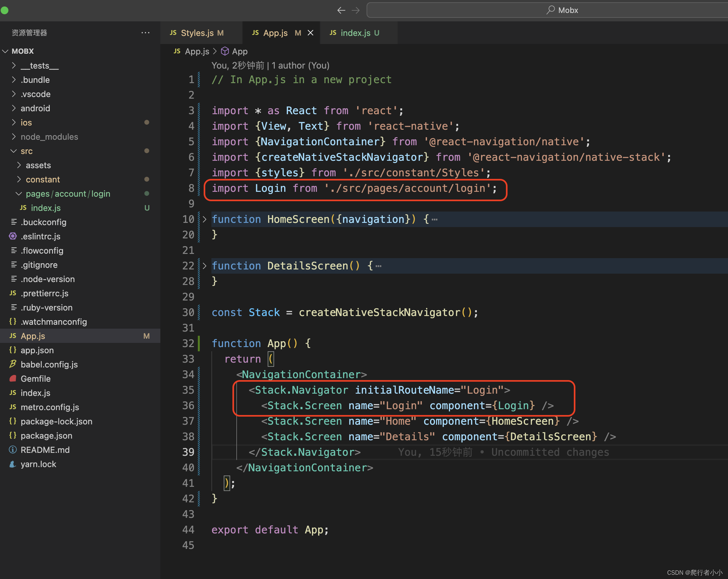Click the JS icon on the App.js tab
This screenshot has width=728, height=579.
tap(256, 33)
